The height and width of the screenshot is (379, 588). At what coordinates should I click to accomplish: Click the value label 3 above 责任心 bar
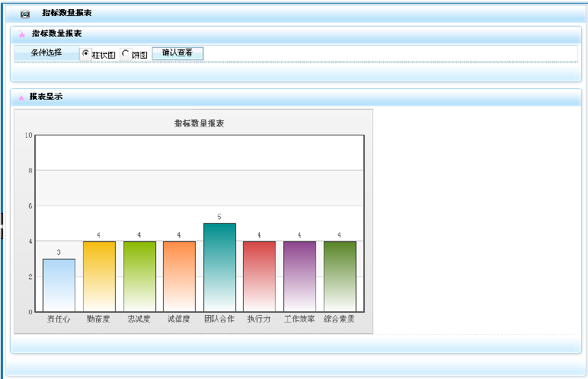click(x=59, y=253)
